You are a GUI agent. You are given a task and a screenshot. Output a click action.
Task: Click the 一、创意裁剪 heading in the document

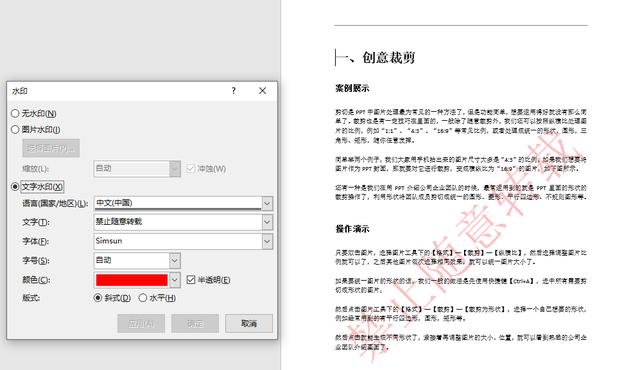(x=376, y=58)
